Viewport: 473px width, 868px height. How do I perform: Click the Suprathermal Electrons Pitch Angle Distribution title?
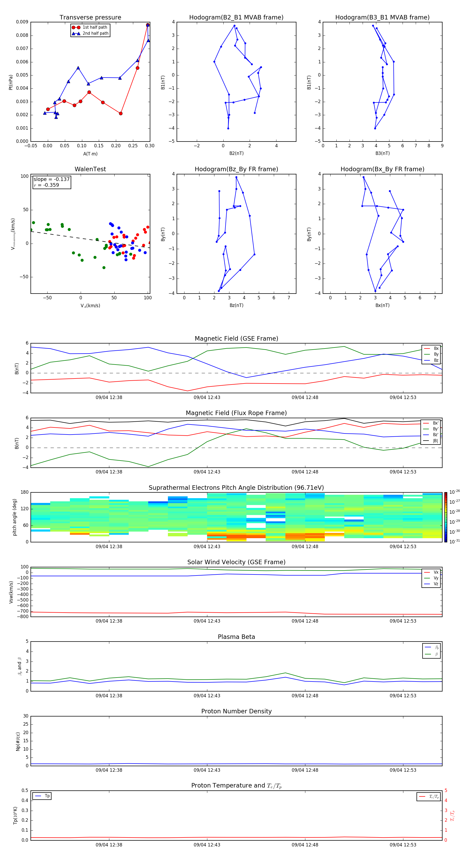point(236,488)
